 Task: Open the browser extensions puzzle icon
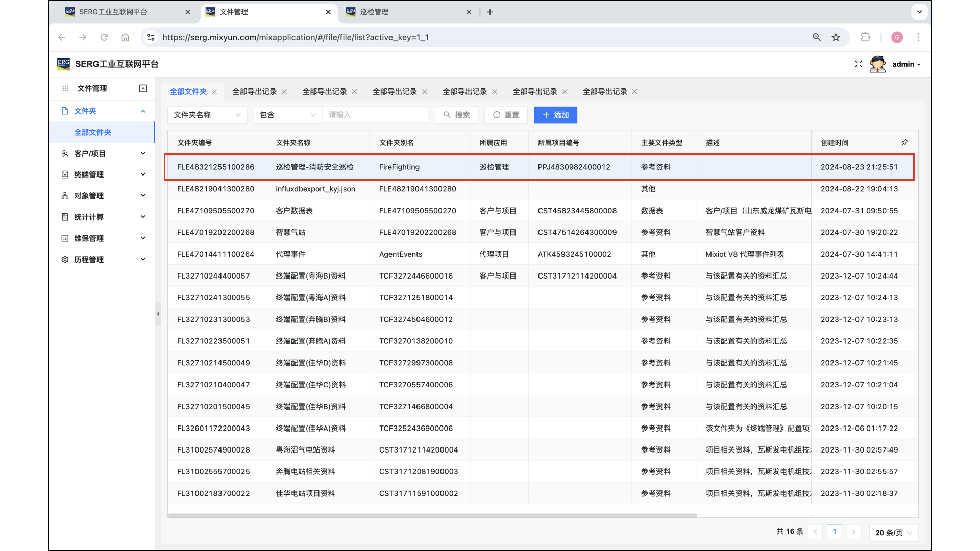point(866,37)
